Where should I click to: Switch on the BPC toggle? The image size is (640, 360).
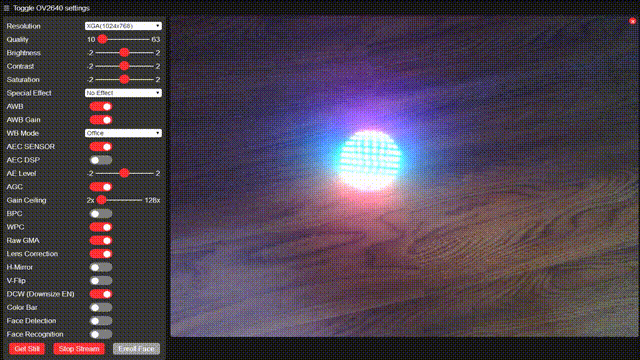coord(101,213)
